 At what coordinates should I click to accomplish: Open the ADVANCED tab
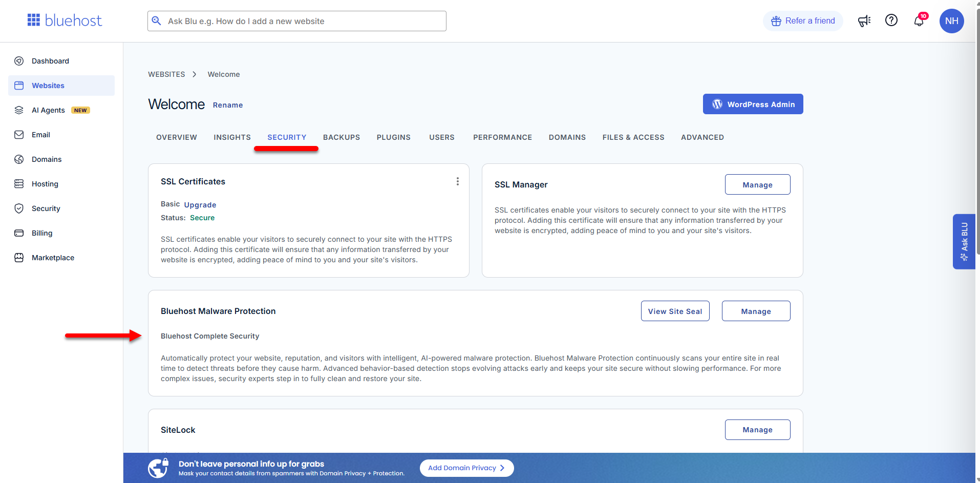pos(702,137)
